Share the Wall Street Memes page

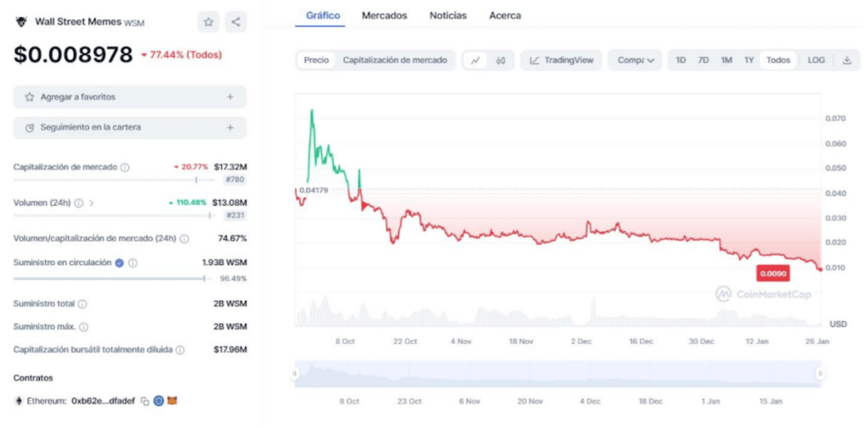click(236, 22)
